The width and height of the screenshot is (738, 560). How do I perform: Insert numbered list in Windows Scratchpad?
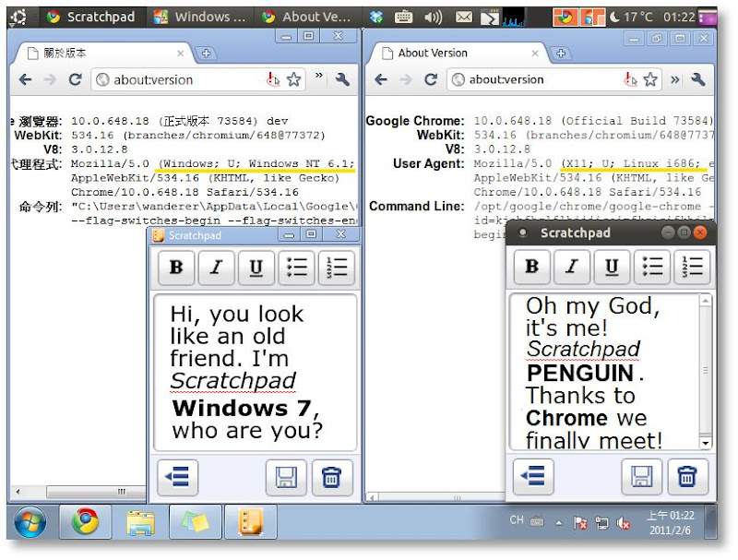point(337,268)
